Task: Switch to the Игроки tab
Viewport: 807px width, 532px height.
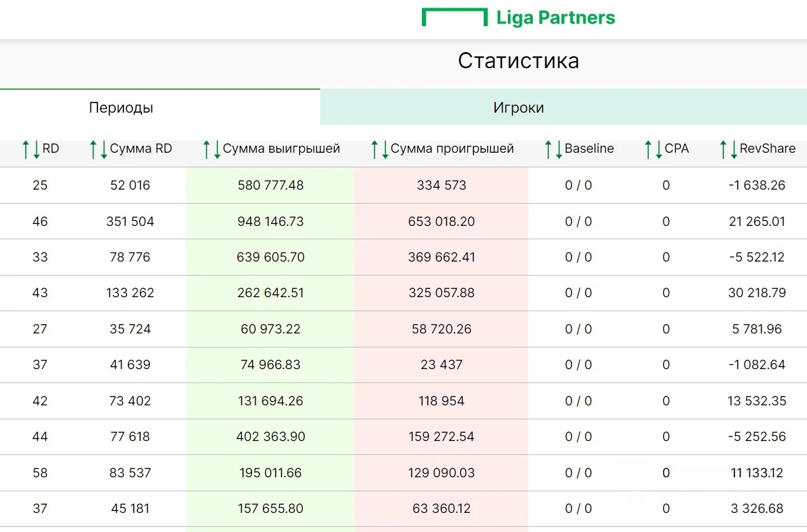Action: (x=519, y=107)
